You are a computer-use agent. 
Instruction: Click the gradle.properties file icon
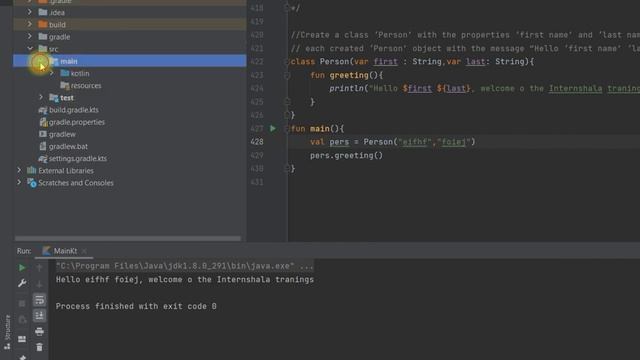[43, 122]
